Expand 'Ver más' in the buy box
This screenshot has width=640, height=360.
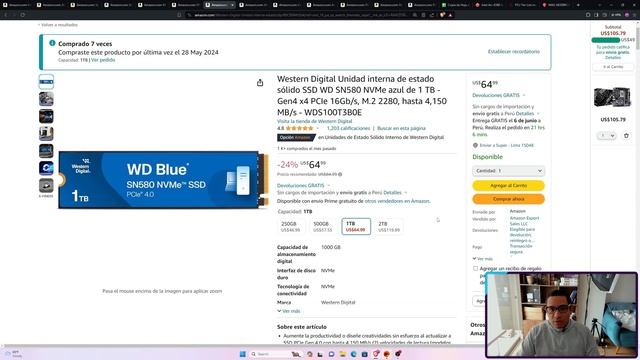point(482,259)
